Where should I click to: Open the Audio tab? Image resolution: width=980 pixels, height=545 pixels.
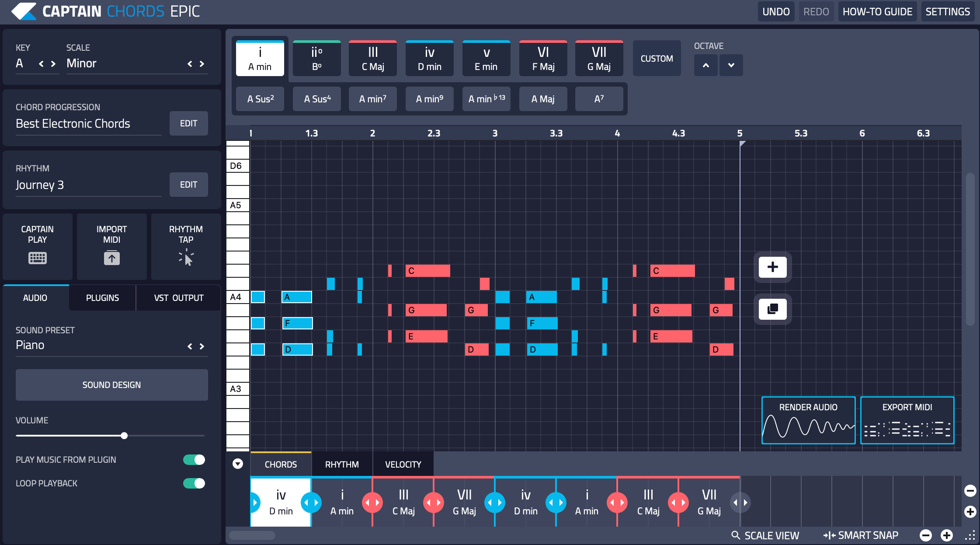35,298
